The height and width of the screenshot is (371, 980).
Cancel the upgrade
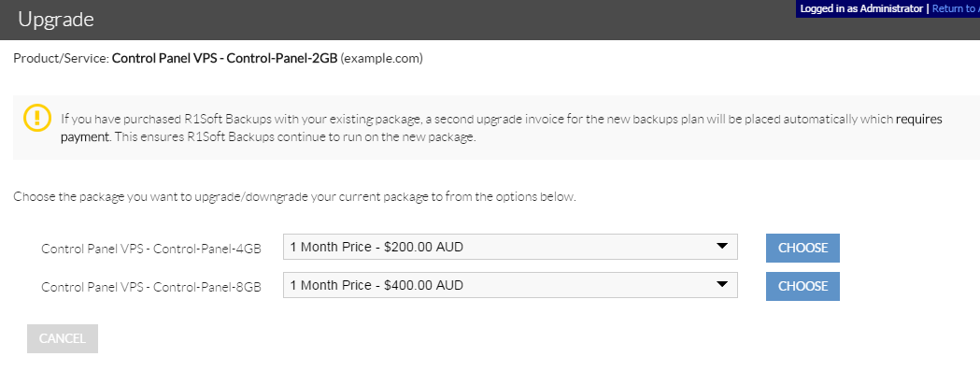click(63, 338)
